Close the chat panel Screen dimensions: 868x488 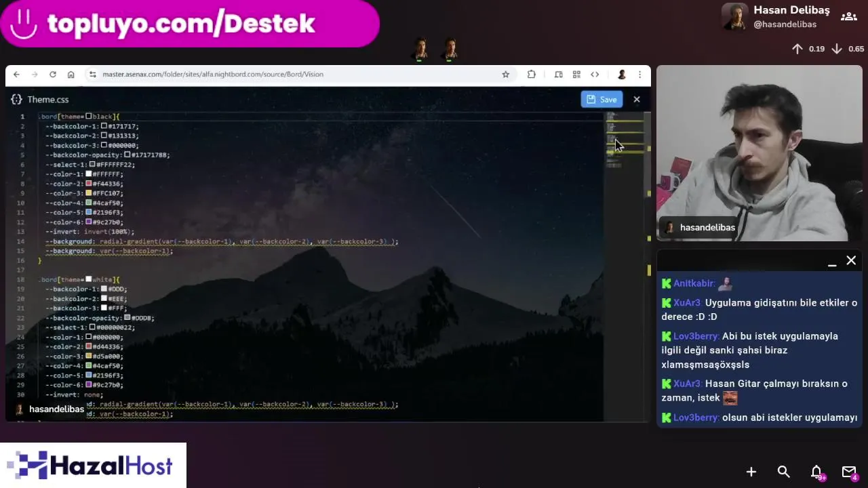[x=851, y=261]
